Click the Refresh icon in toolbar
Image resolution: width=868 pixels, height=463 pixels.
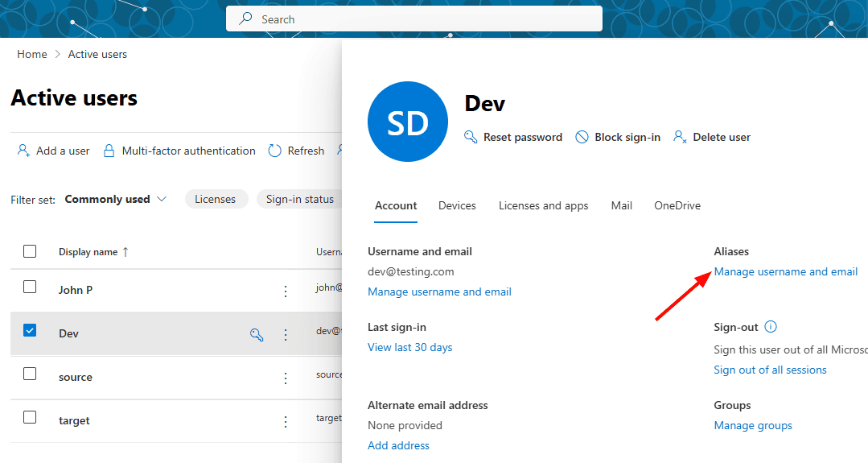(275, 151)
